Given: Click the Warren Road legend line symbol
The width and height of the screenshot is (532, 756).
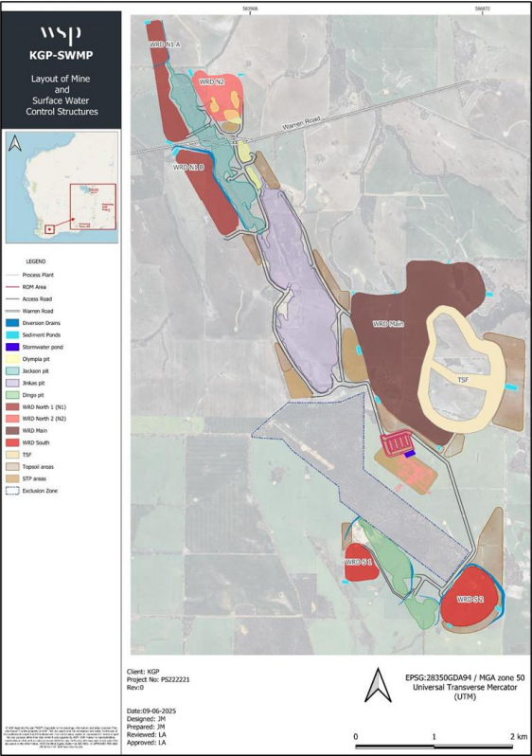Looking at the screenshot, I should 12,311.
